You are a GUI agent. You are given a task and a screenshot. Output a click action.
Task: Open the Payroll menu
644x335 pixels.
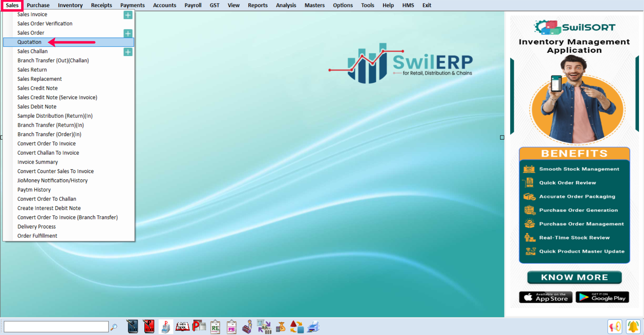[193, 5]
